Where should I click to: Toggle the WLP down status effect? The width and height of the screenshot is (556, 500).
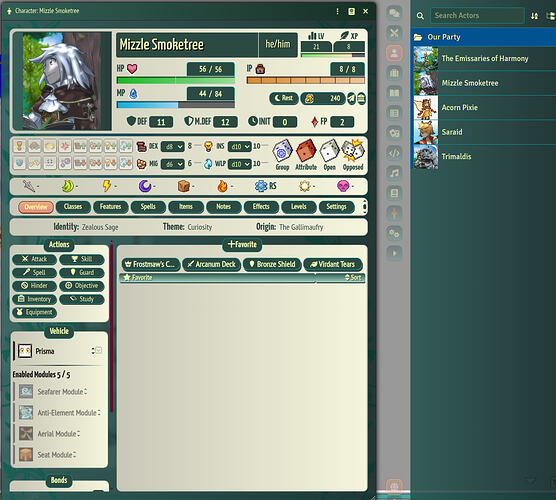[x=126, y=163]
